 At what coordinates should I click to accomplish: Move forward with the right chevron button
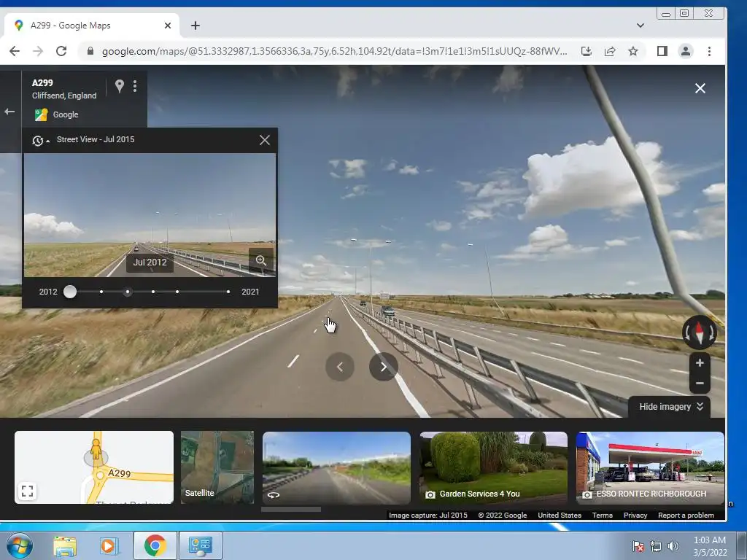tap(384, 367)
